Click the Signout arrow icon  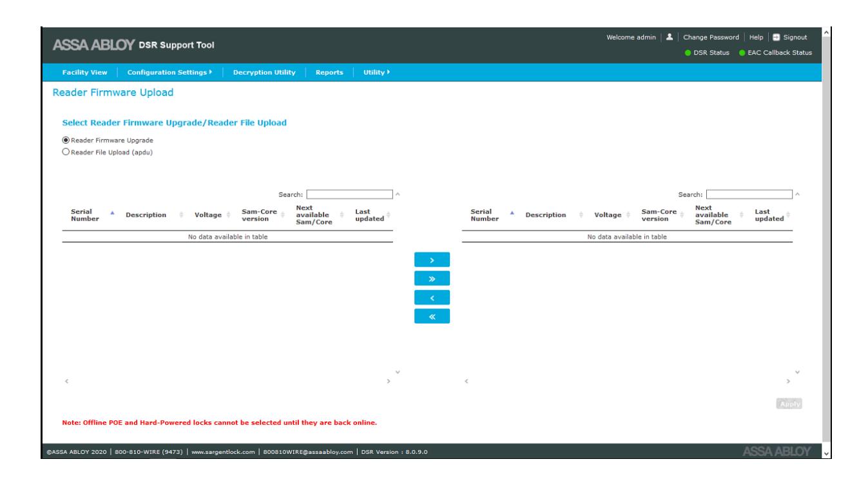[776, 37]
